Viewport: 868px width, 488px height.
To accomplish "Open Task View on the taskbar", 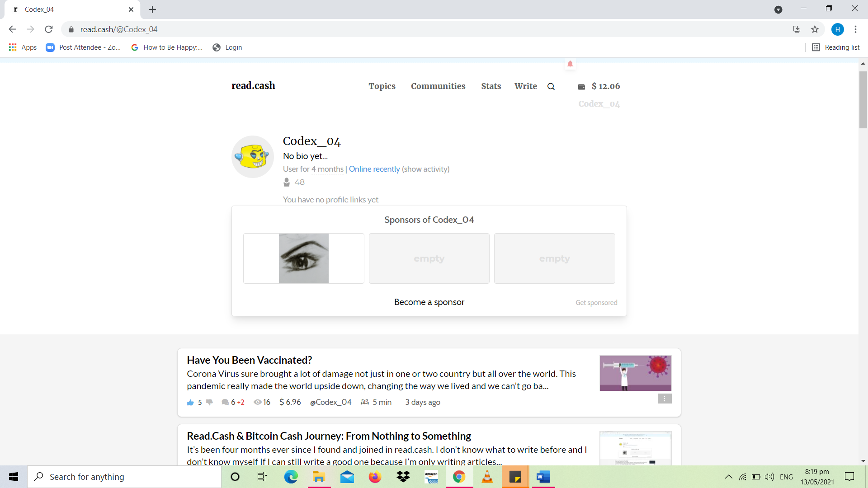I will click(x=262, y=477).
